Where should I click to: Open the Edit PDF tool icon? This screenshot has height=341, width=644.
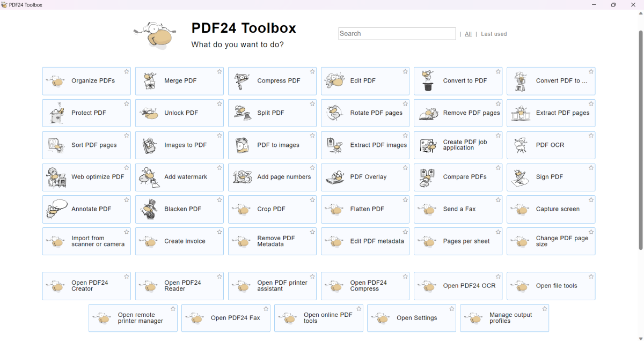pyautogui.click(x=334, y=81)
